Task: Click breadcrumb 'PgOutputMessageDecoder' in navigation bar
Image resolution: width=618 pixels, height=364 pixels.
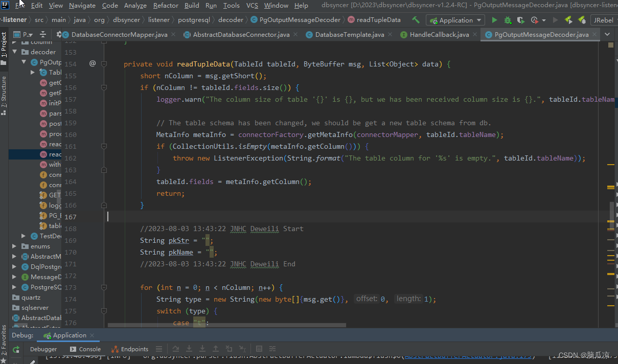Action: (x=295, y=20)
